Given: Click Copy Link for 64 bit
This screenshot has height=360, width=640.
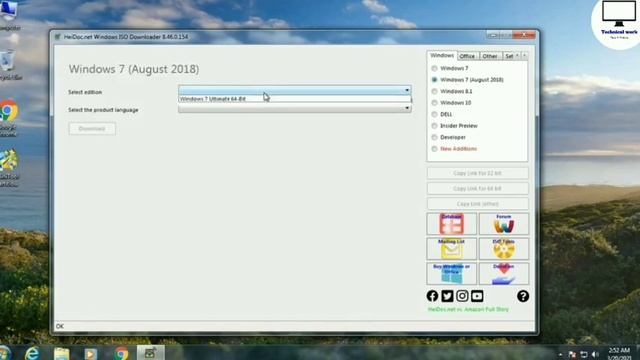Looking at the screenshot, I should (478, 189).
